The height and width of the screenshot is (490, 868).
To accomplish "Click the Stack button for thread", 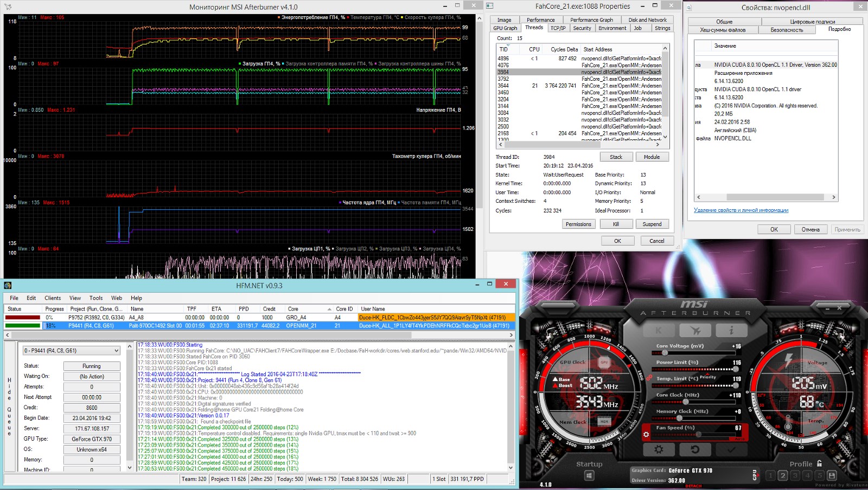I will coord(616,157).
